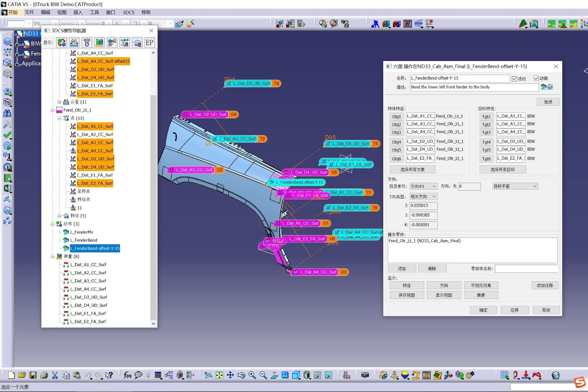Image resolution: width=588 pixels, height=392 pixels.
Task: Click the Tgt6 button
Action: (x=486, y=159)
